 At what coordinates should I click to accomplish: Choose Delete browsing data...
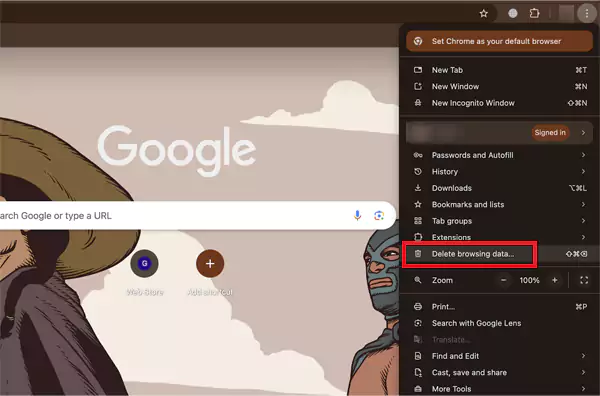[x=499, y=254]
